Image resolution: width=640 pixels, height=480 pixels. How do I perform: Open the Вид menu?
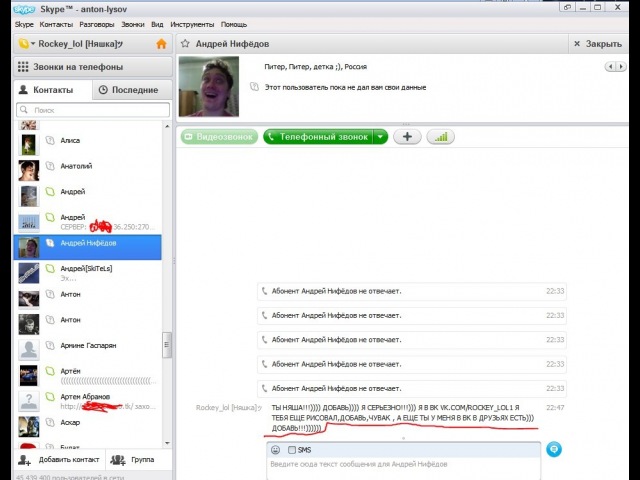click(157, 24)
